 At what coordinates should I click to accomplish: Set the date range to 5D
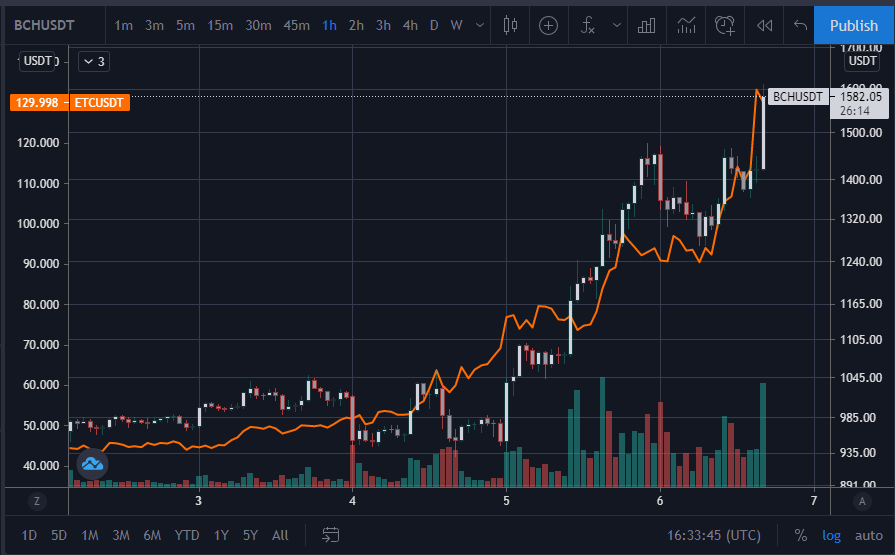(x=59, y=535)
